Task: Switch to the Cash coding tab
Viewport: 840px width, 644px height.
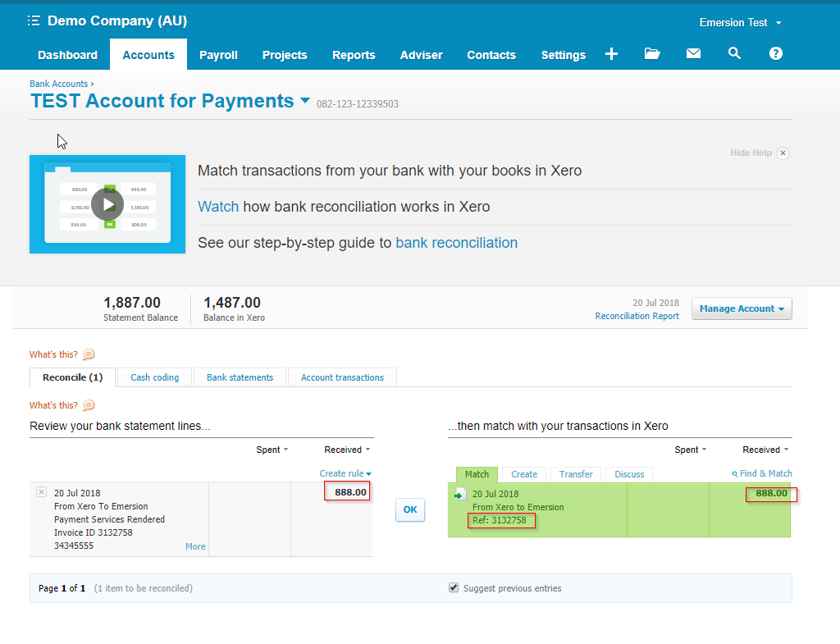Action: [154, 377]
